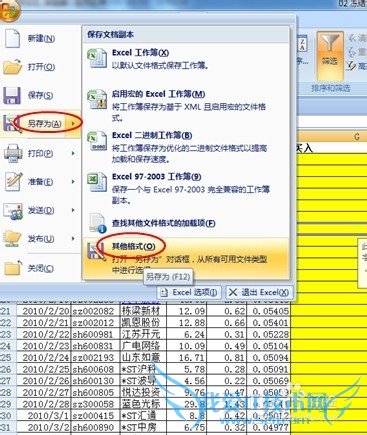Click cell with 2010/3/2

tap(43, 427)
